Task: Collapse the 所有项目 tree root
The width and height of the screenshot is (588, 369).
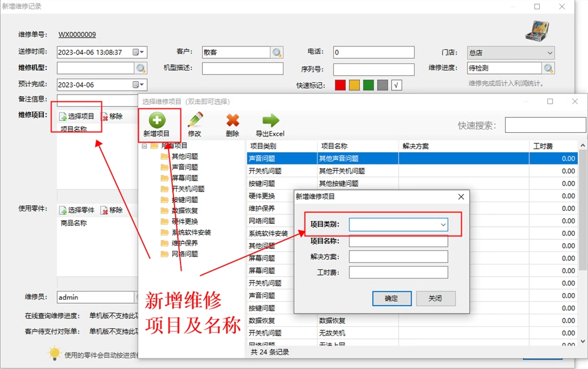Action: [x=145, y=146]
